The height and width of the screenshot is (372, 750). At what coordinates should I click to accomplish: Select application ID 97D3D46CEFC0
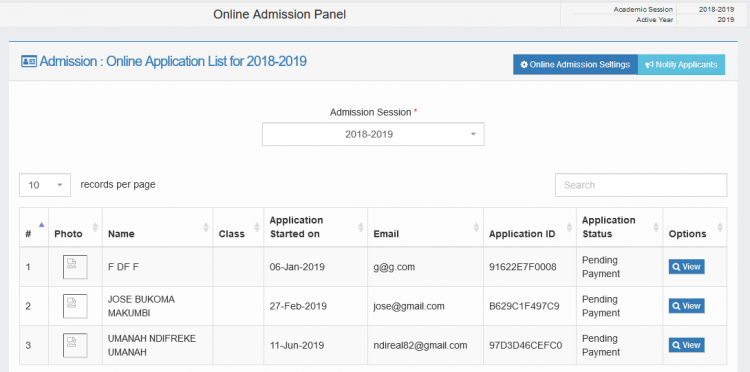pos(526,345)
